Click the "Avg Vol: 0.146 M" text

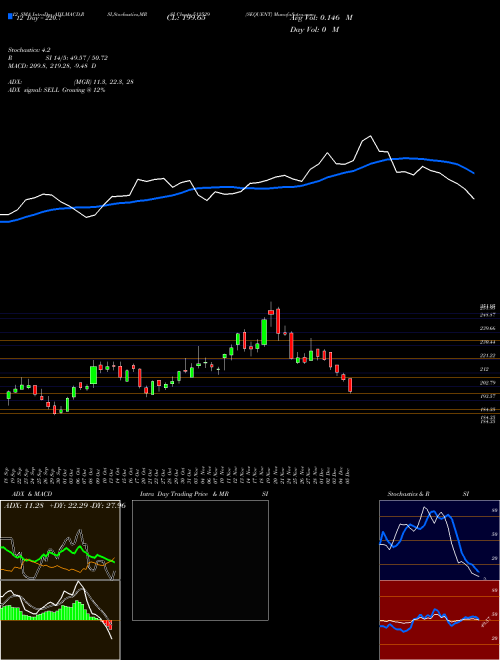tap(321, 18)
